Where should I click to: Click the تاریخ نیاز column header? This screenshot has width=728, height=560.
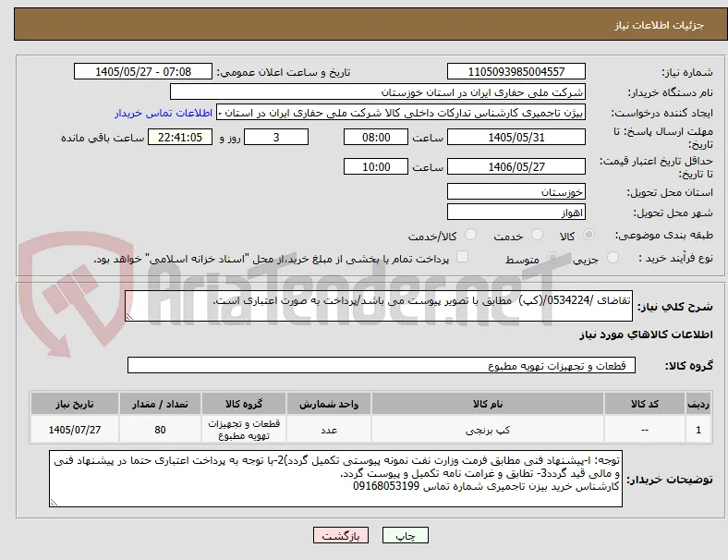(75, 404)
